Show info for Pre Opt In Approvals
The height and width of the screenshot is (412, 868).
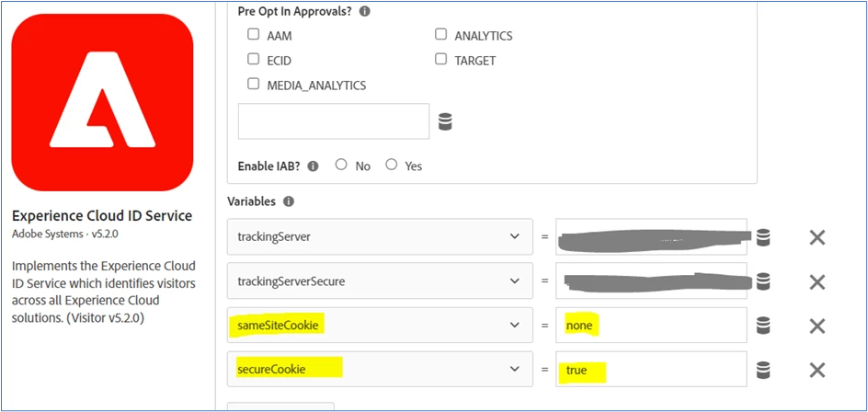(x=364, y=11)
